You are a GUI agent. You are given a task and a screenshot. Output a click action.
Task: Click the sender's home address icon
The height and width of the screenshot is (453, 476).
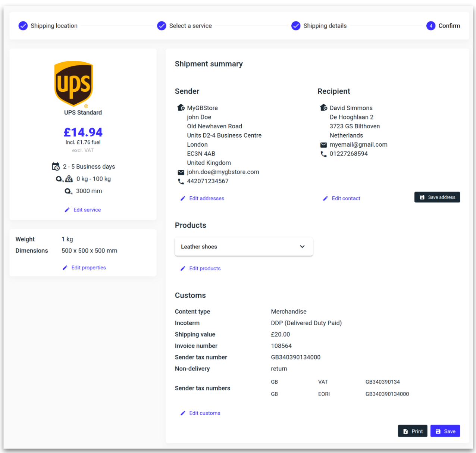(x=181, y=108)
